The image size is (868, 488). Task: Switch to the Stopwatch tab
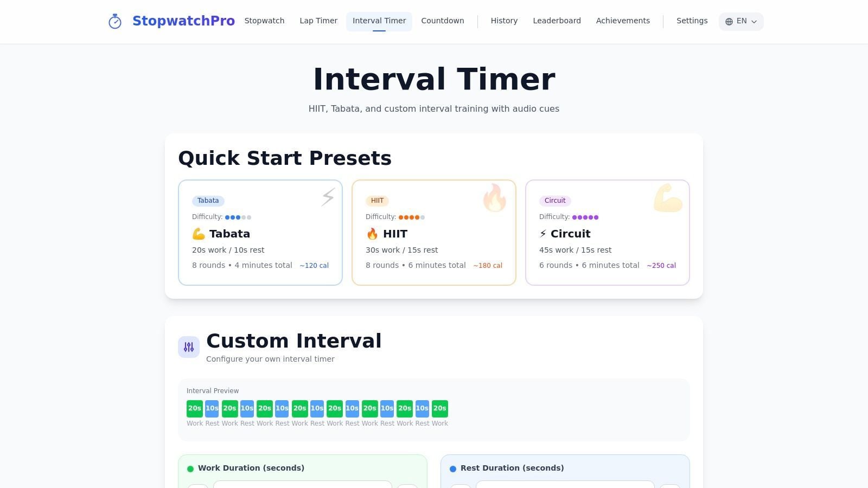point(264,21)
